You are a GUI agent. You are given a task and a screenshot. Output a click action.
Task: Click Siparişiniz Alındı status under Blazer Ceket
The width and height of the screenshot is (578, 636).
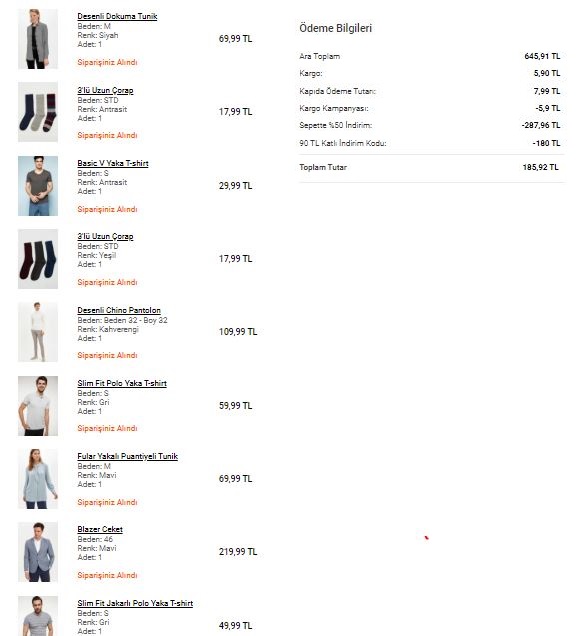pyautogui.click(x=107, y=575)
